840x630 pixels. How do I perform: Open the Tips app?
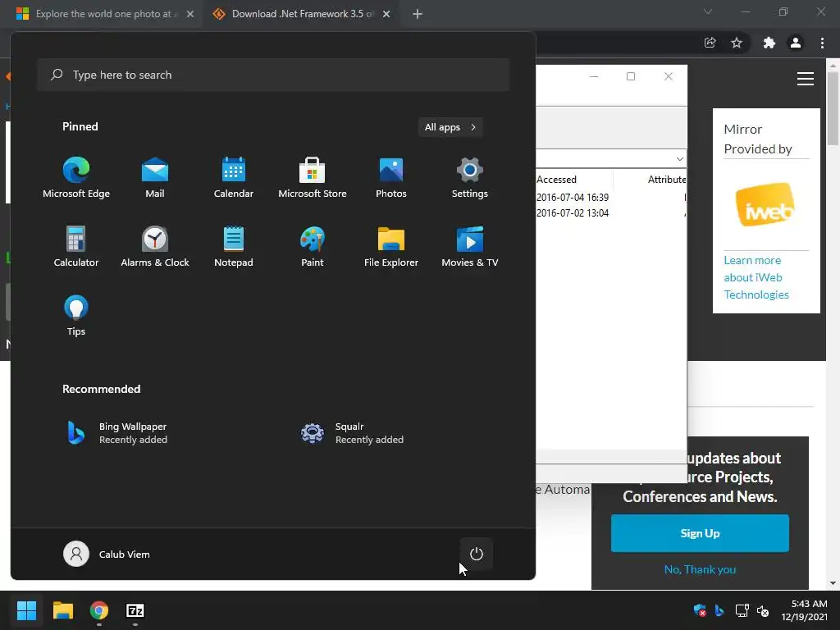pyautogui.click(x=76, y=316)
